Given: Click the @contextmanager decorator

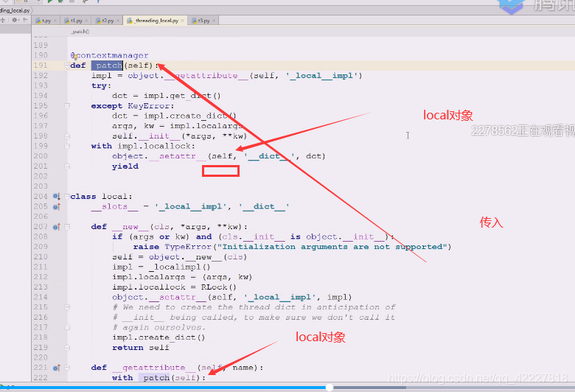Looking at the screenshot, I should point(109,56).
